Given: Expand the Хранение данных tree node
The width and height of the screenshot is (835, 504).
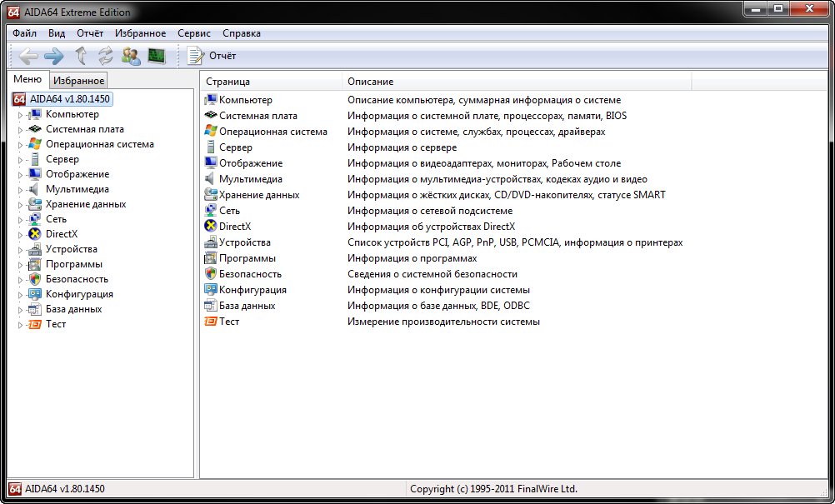Looking at the screenshot, I should click(21, 205).
